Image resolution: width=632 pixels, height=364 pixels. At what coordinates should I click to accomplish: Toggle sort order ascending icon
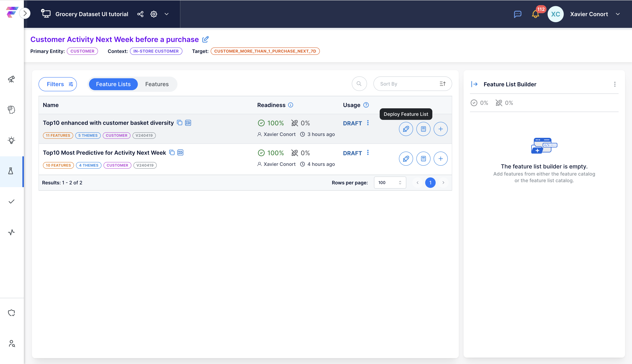442,84
